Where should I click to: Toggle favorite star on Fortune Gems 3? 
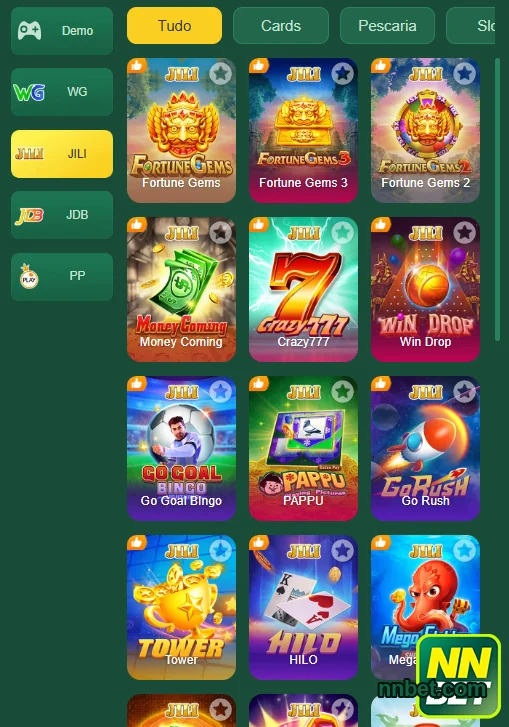tap(343, 73)
